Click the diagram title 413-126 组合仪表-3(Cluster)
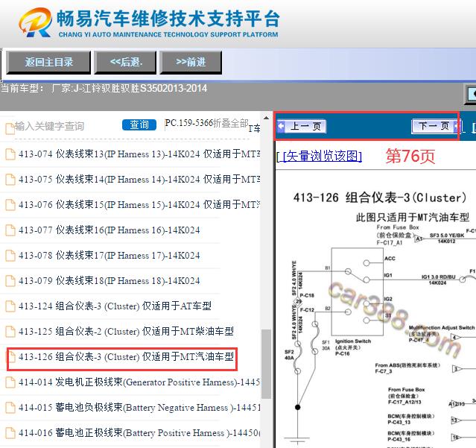This screenshot has width=476, height=448. point(380,198)
